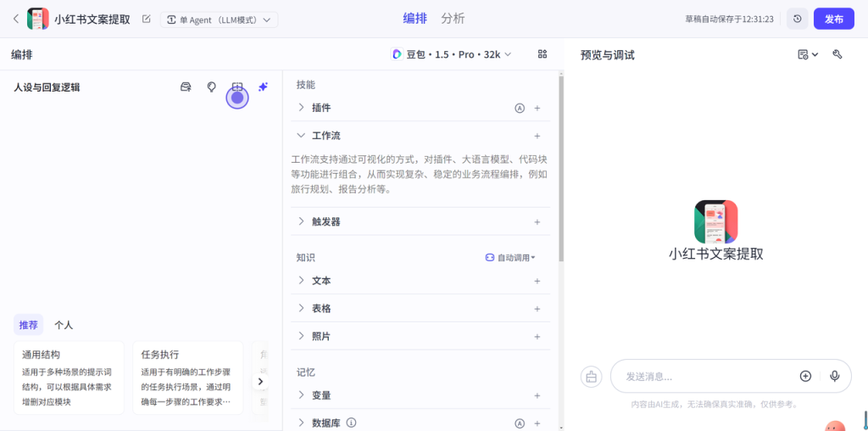This screenshot has width=868, height=431.
Task: Add a workflow with 工作流 plus icon
Action: click(x=537, y=136)
